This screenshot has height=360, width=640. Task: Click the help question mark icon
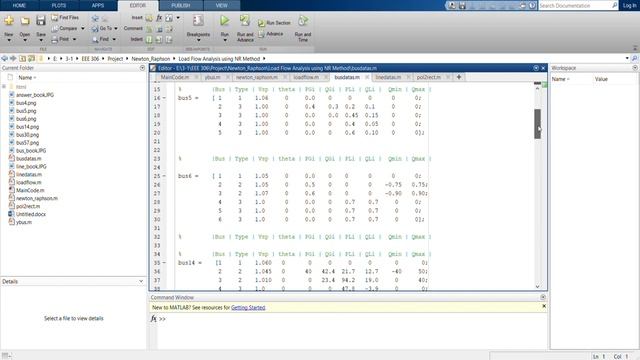(532, 6)
